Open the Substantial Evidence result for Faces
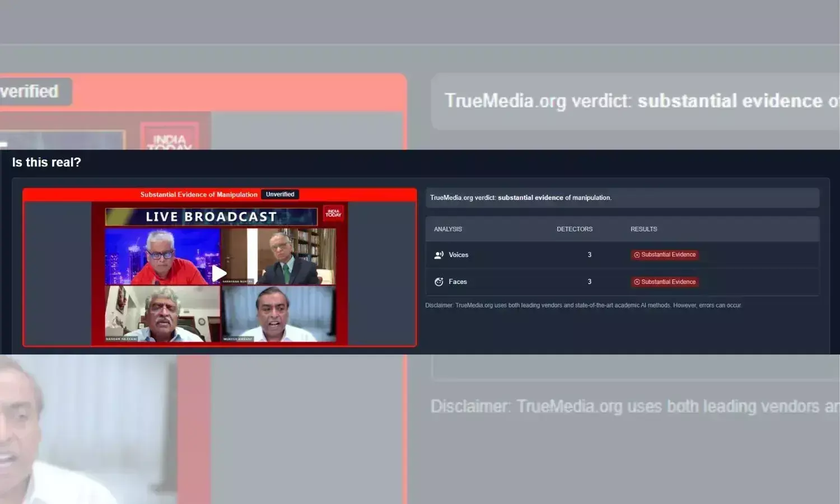This screenshot has height=504, width=840. (668, 282)
